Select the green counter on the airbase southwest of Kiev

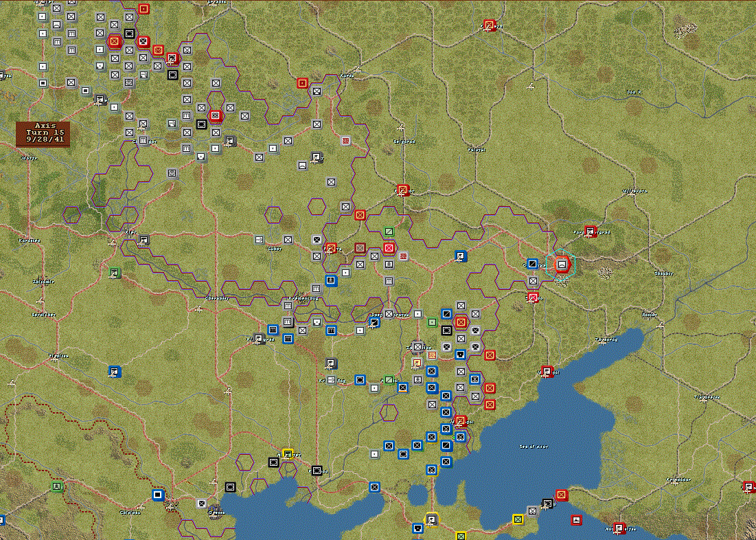114,273
